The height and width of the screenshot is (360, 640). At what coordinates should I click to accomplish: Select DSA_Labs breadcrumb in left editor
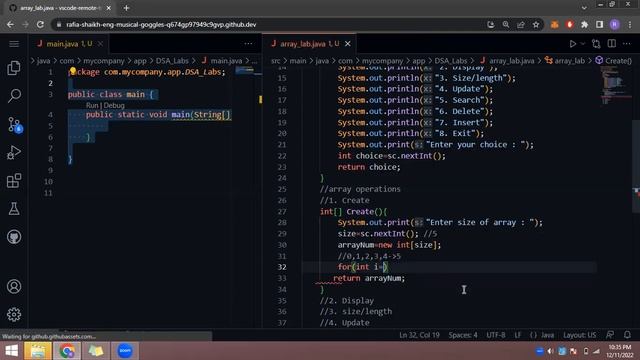(x=172, y=61)
